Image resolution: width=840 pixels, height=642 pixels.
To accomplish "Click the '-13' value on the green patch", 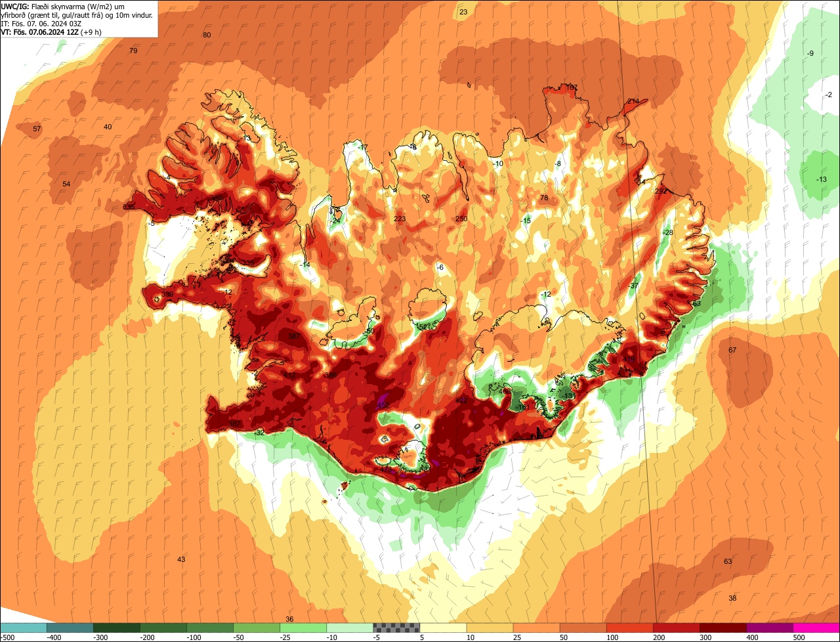I will coord(822,180).
